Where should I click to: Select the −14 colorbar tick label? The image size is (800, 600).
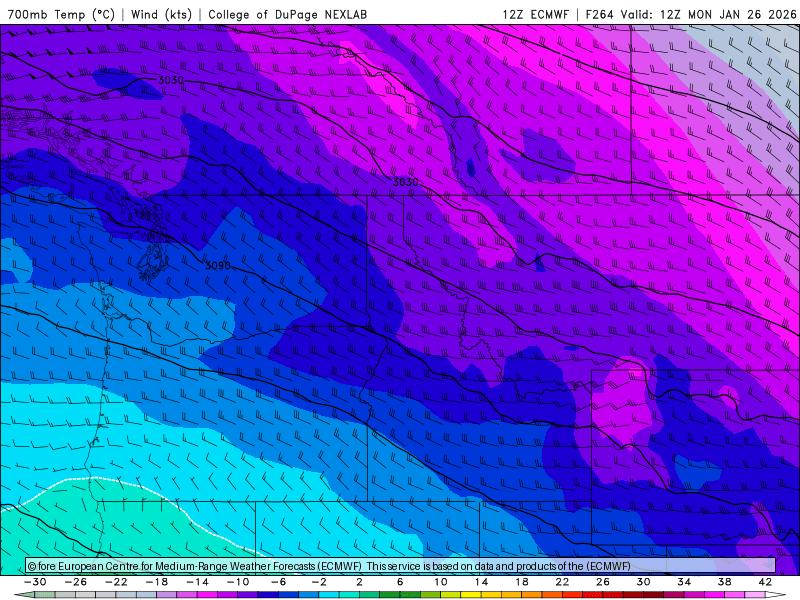pos(197,582)
